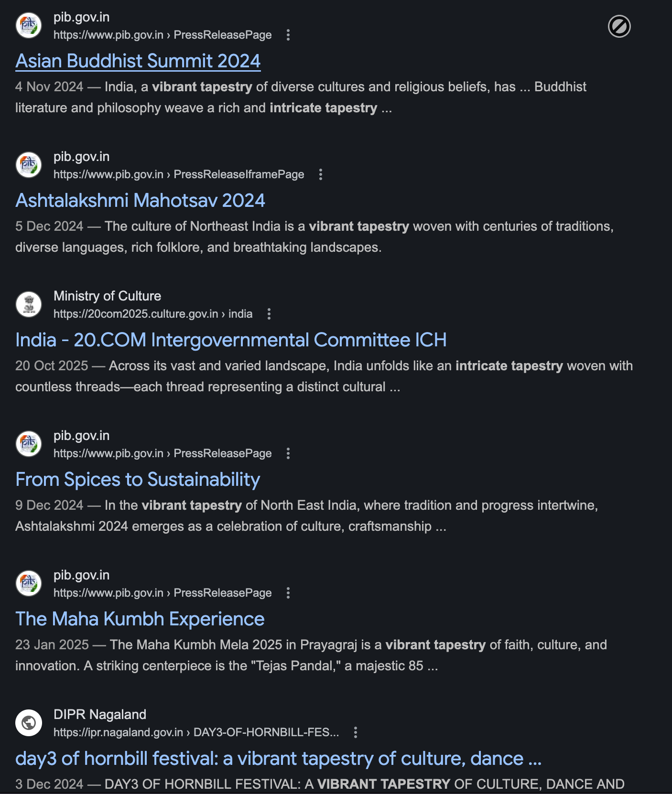Image resolution: width=672 pixels, height=794 pixels.
Task: Click the 20com2025.culture.gov.in URL text
Action: point(135,314)
